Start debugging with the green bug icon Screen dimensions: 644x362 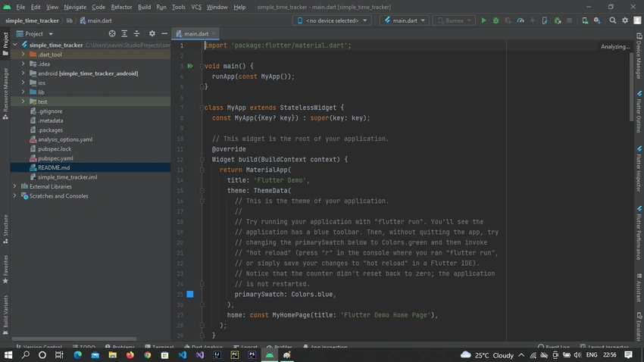pyautogui.click(x=496, y=20)
